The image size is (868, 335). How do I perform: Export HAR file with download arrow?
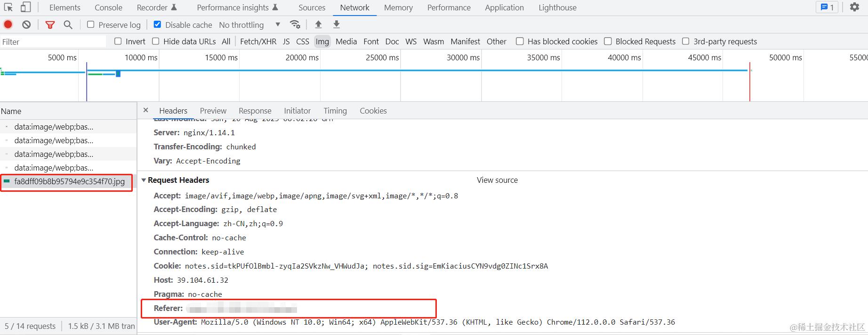coord(336,25)
